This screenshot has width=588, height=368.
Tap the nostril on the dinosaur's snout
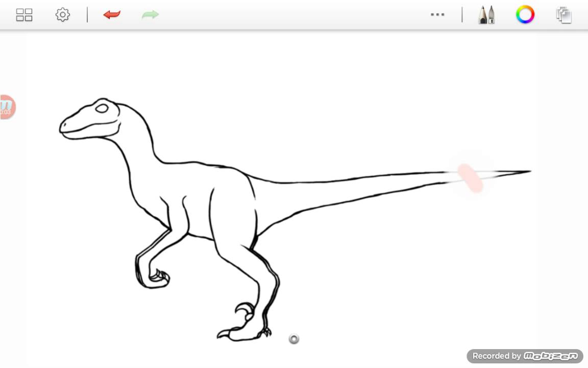tap(64, 124)
